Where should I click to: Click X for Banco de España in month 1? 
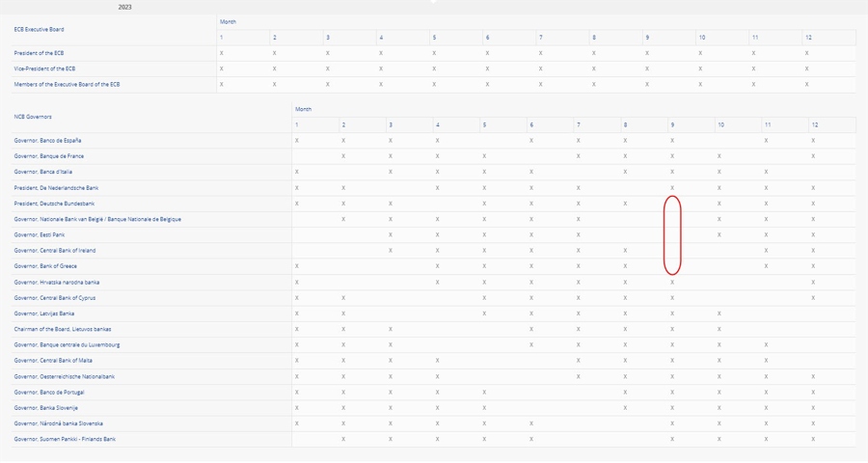tap(297, 141)
